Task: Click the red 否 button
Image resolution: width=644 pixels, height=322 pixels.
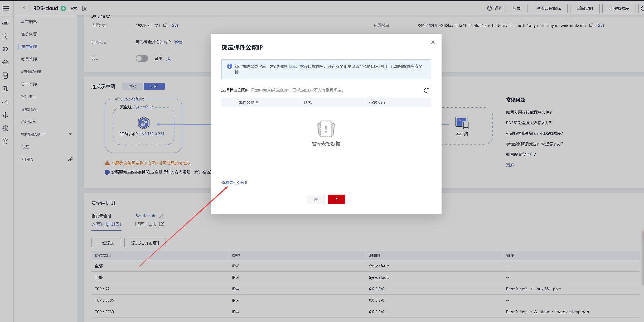Action: (336, 199)
